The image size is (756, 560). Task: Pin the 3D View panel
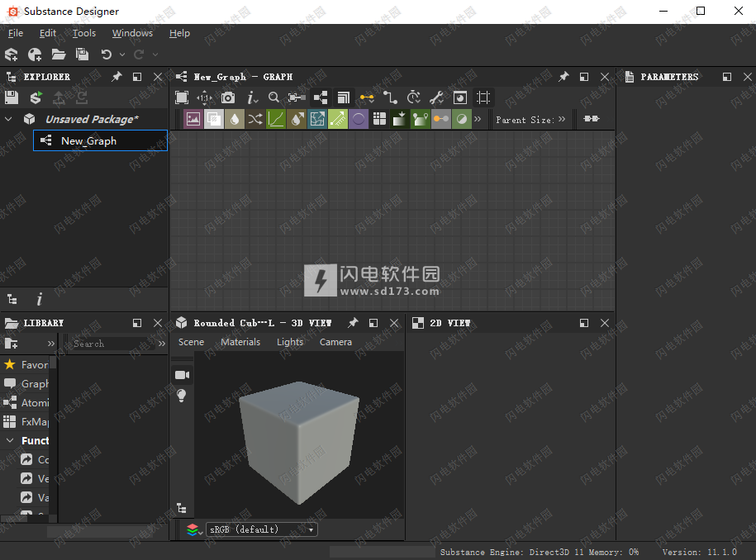pos(353,323)
